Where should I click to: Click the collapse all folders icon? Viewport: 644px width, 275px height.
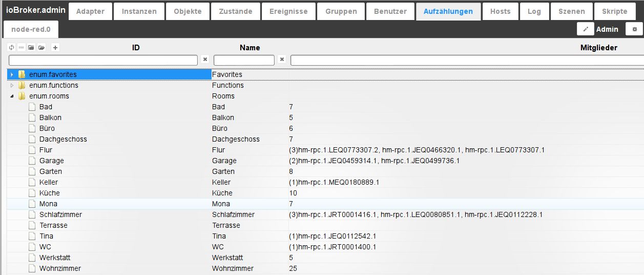(x=31, y=48)
